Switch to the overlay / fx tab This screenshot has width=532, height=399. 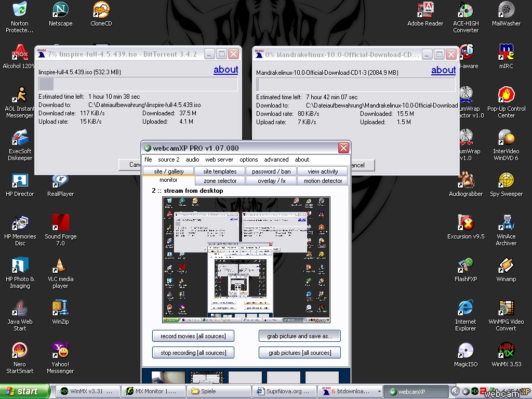pos(271,180)
